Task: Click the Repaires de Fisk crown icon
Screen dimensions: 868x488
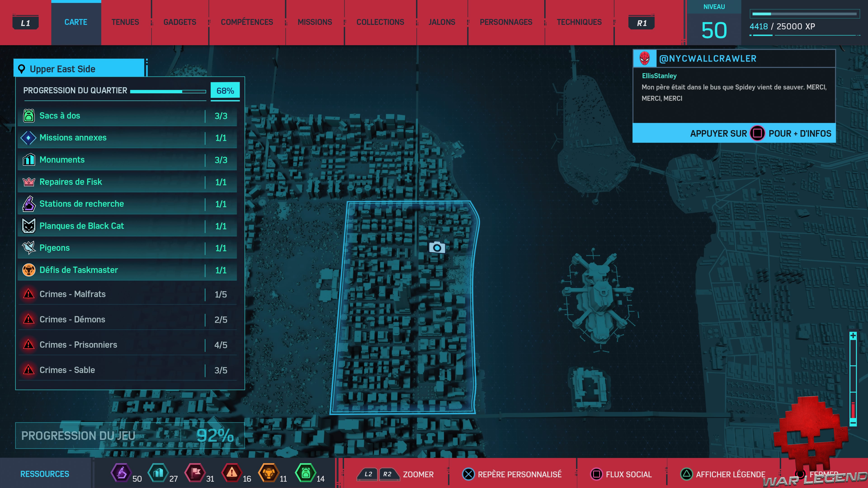Action: 29,182
